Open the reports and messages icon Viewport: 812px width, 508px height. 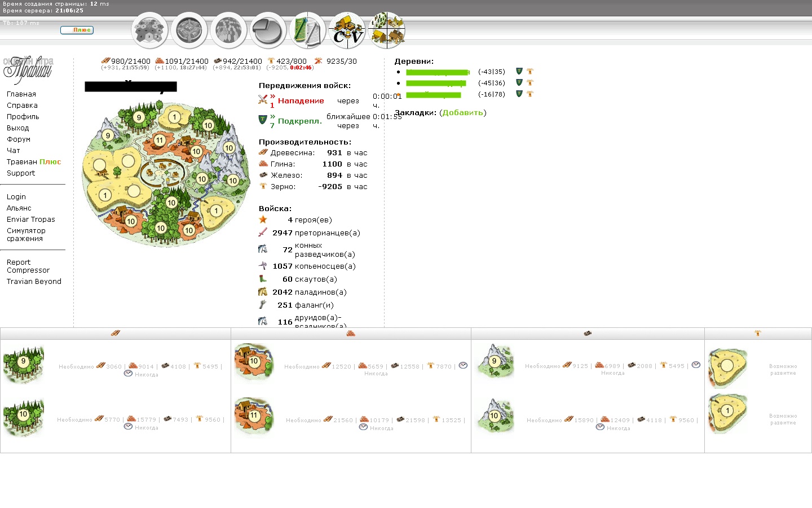coord(307,31)
